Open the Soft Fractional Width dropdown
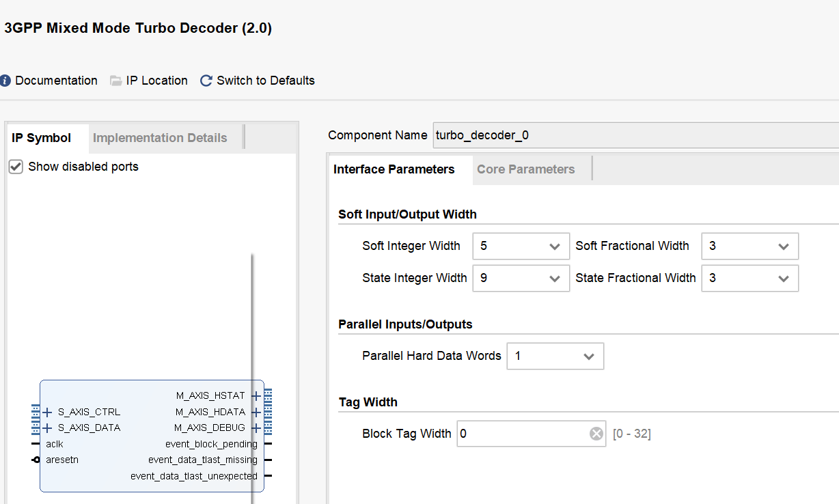839x504 pixels. coord(749,247)
